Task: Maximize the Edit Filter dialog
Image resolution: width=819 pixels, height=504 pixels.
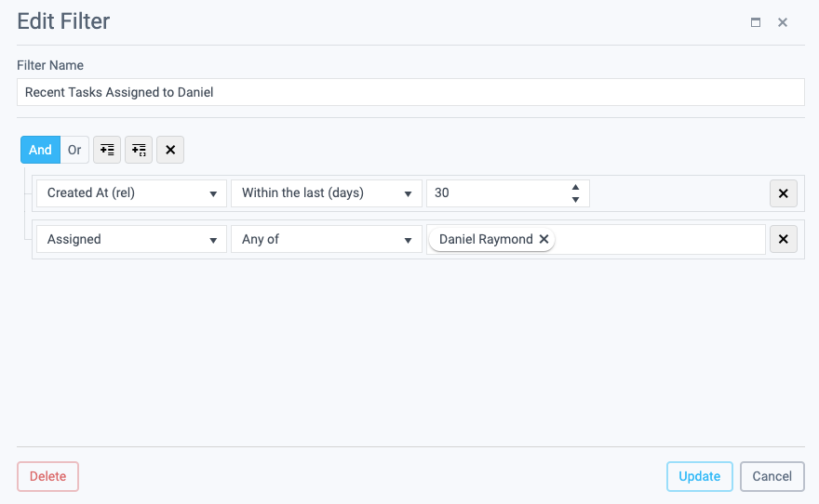Action: 756,22
